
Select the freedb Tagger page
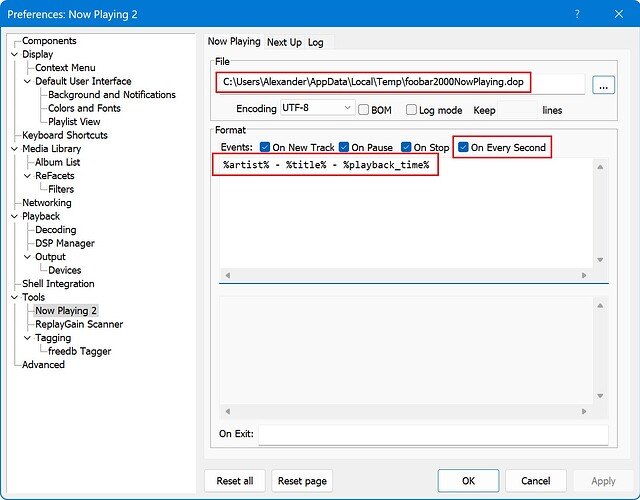point(79,351)
